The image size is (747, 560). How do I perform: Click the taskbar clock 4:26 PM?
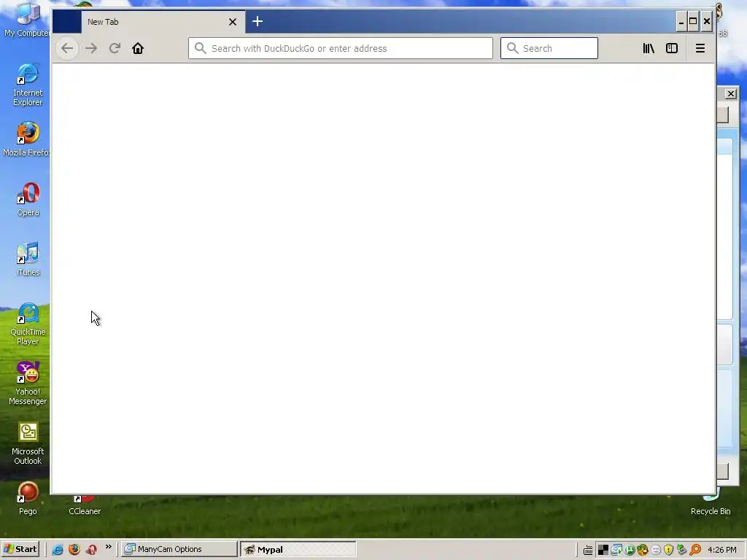click(722, 550)
